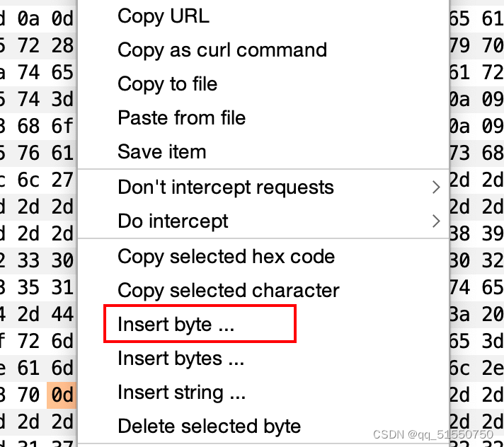Screen dimensions: 504x447
Task: Select Save item in context menu
Action: pos(161,151)
